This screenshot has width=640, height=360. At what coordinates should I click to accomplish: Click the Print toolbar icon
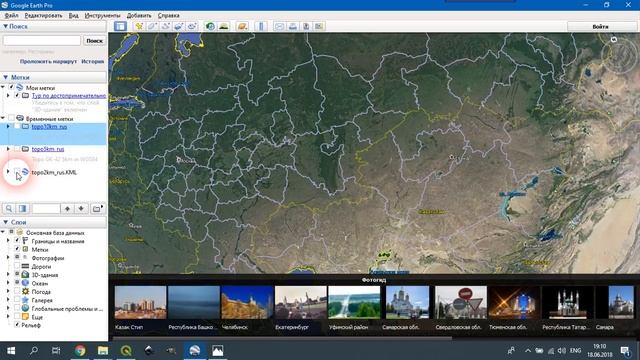[293, 26]
